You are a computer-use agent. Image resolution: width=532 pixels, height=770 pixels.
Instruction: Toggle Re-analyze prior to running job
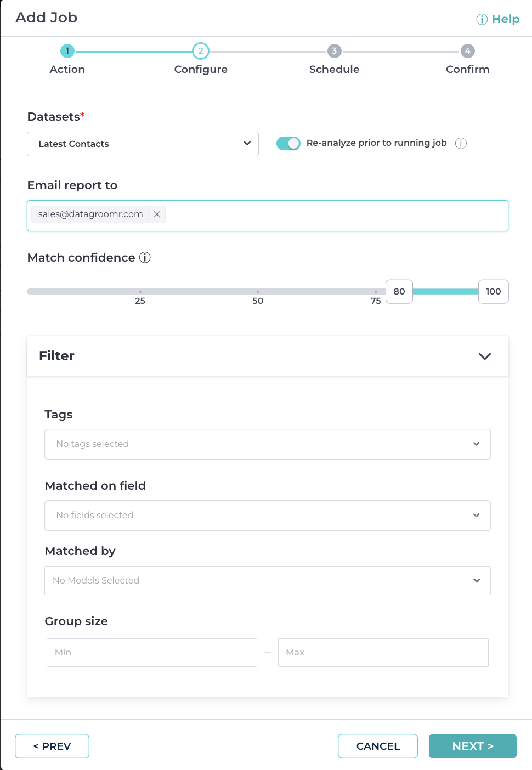[288, 143]
